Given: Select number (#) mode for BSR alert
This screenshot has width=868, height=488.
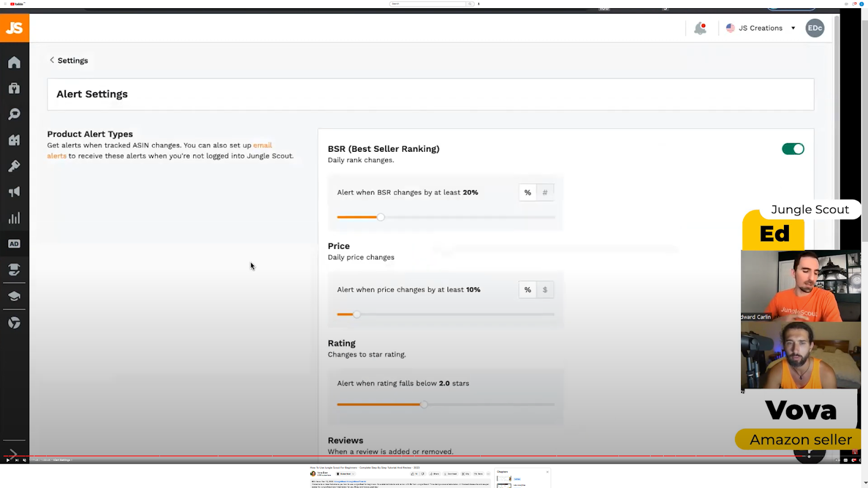Looking at the screenshot, I should coord(545,192).
